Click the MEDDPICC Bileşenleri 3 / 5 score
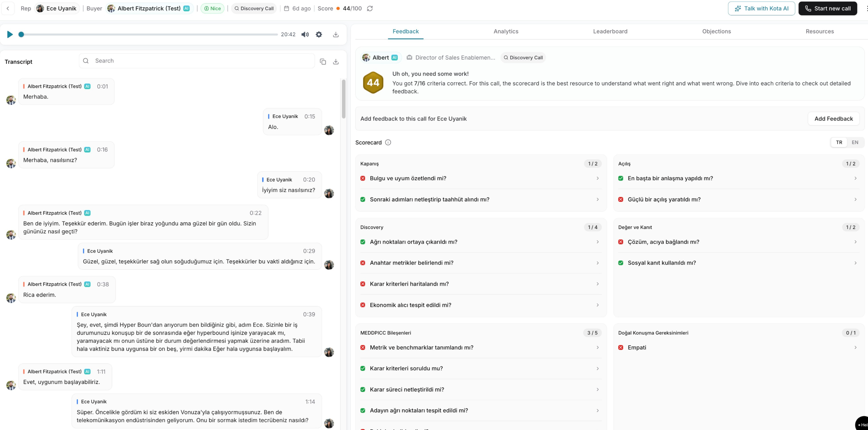Screen dimensions: 868x430 click(592, 333)
